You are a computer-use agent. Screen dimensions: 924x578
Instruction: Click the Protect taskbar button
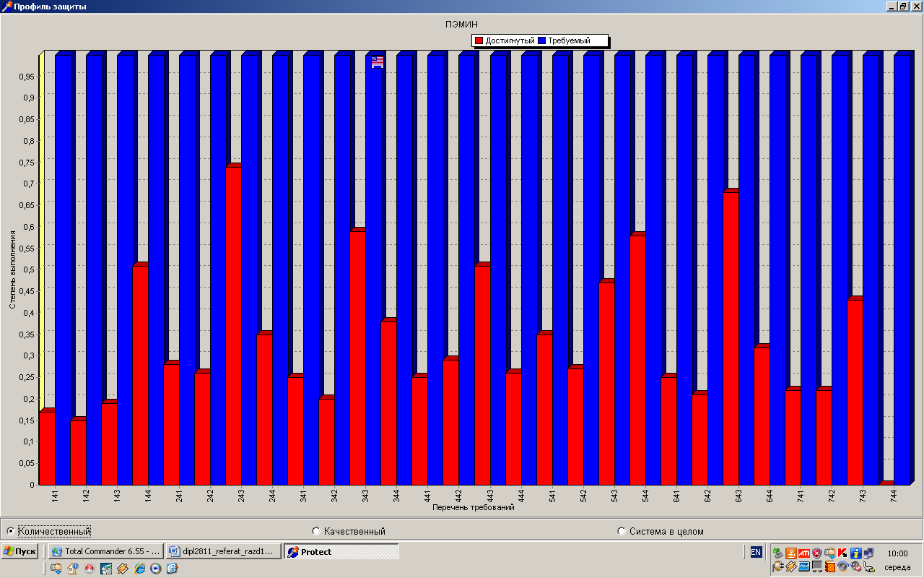tap(341, 551)
